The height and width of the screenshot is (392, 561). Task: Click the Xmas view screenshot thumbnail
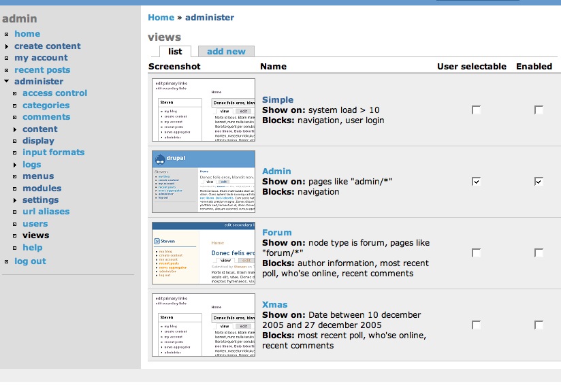(204, 325)
